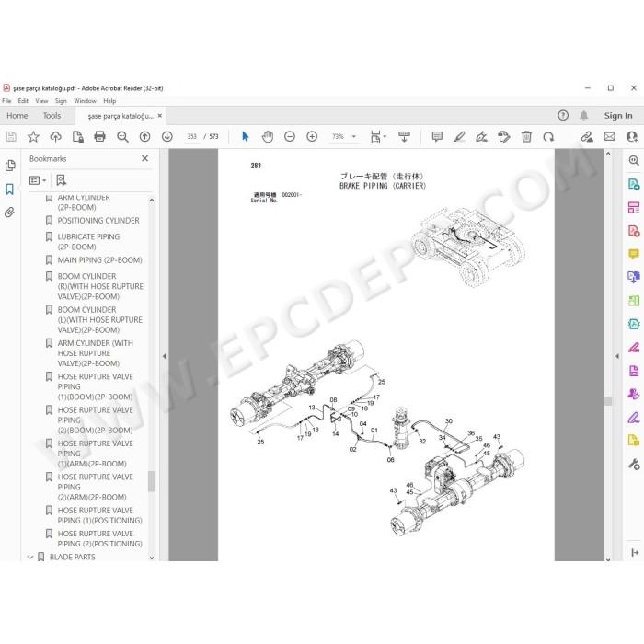
Task: Click the Delete trash icon
Action: pos(526,136)
